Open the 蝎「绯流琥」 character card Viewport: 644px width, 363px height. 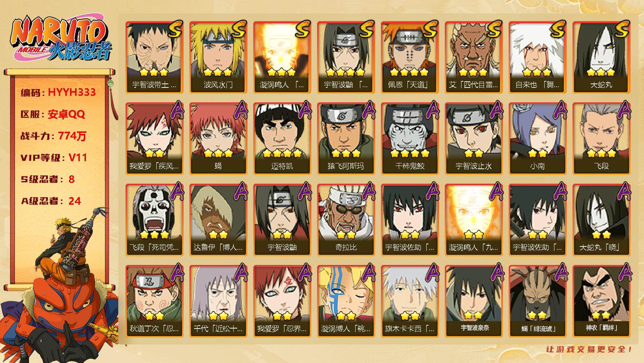[x=537, y=301]
